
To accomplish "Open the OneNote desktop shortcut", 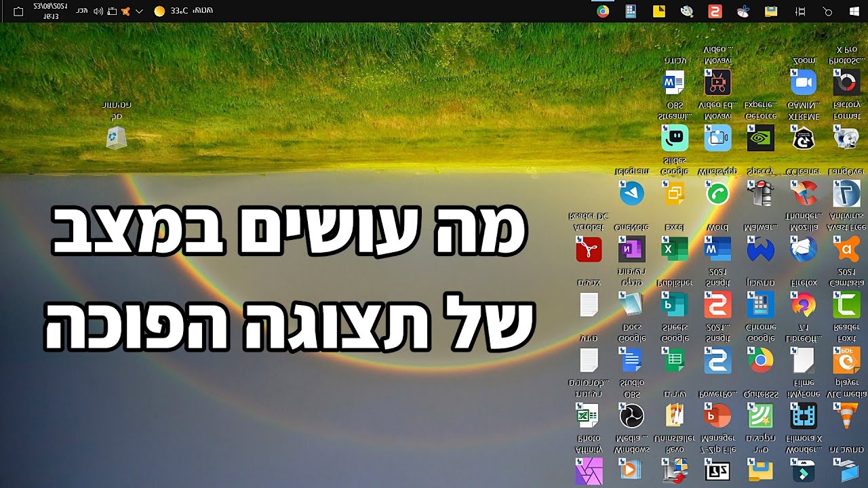I will tap(631, 249).
